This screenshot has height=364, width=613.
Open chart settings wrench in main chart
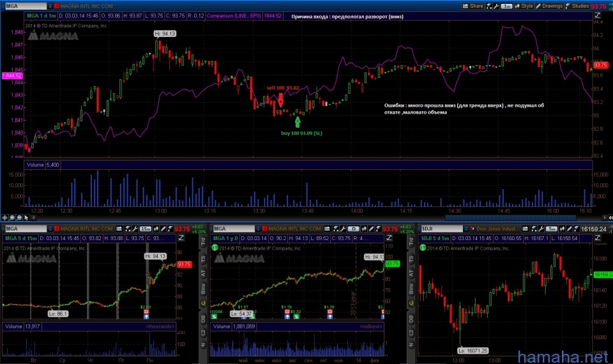coord(496,6)
